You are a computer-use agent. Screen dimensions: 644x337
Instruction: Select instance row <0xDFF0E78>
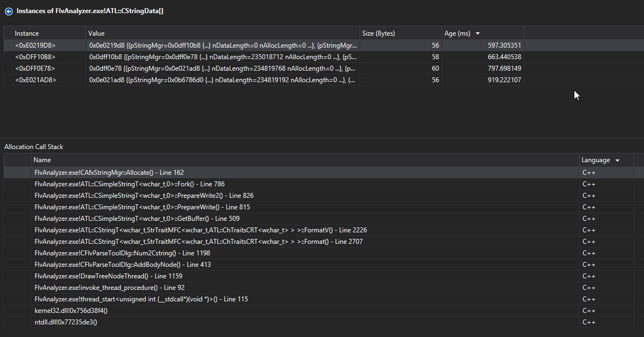click(x=36, y=68)
